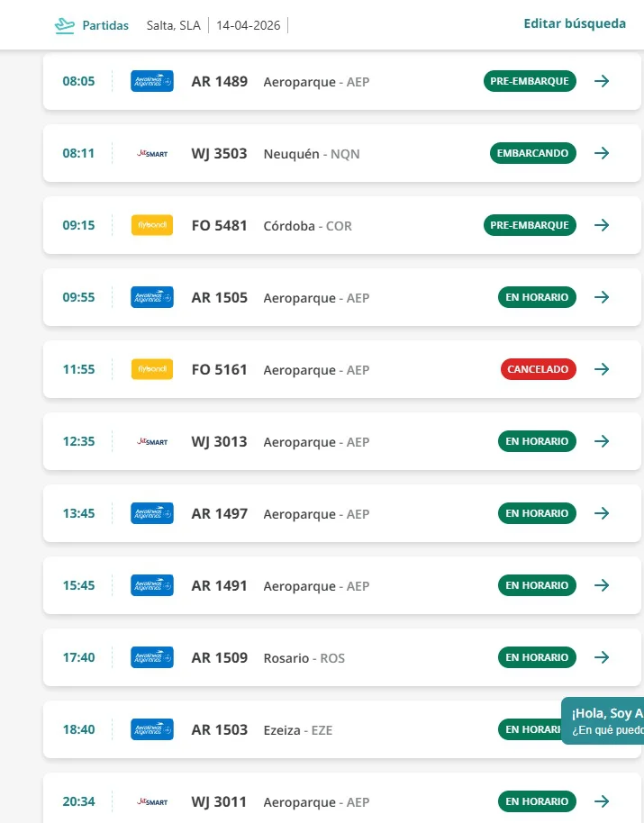The height and width of the screenshot is (823, 644).
Task: Click Flybondi logo on FO 5161 row
Action: tap(152, 369)
